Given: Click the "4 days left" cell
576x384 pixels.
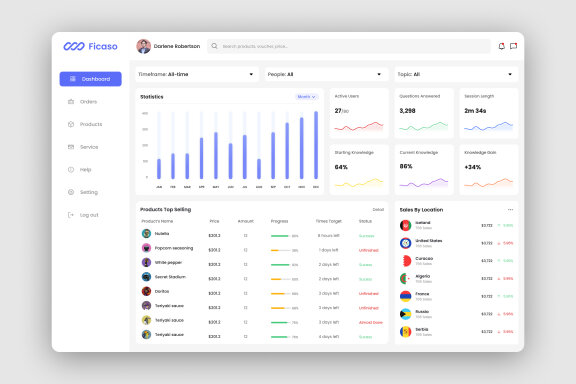Looking at the screenshot, I should (x=328, y=337).
